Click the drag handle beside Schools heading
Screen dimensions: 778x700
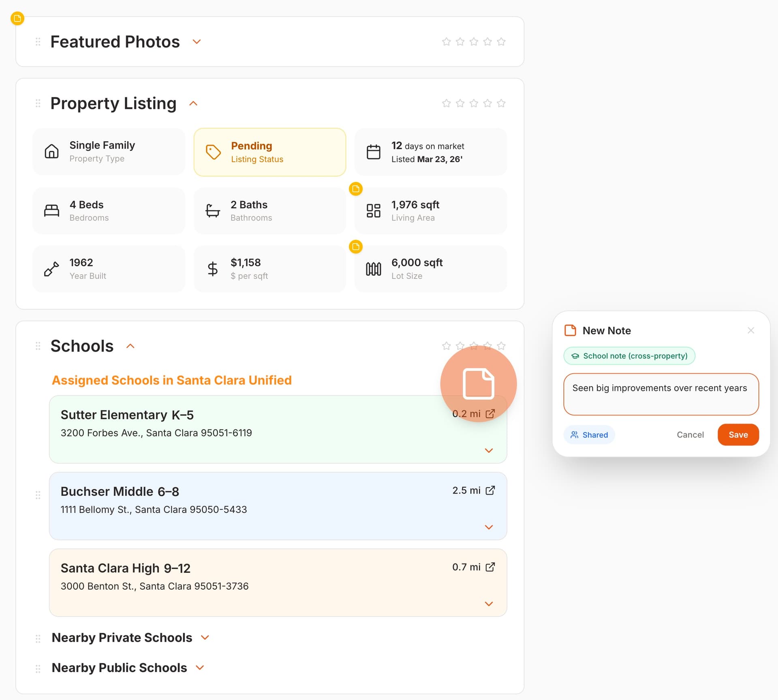pyautogui.click(x=38, y=346)
